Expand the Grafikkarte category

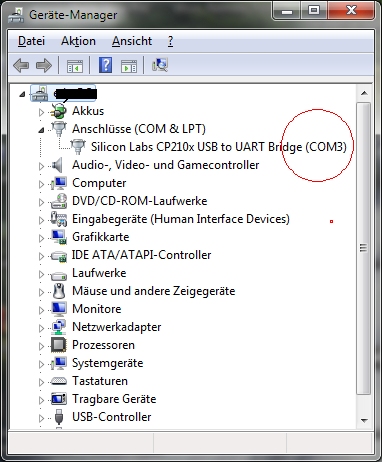(41, 238)
